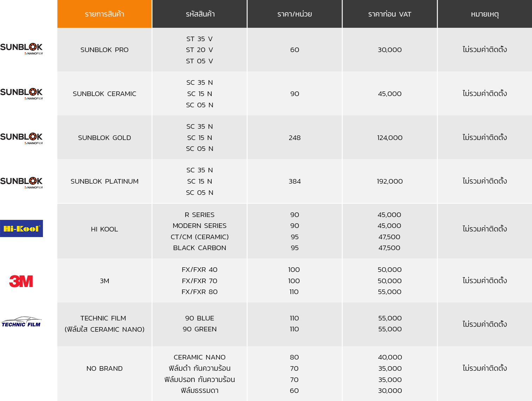The width and height of the screenshot is (532, 401).
Task: Click the NO BRAND product name
Action: pyautogui.click(x=105, y=369)
